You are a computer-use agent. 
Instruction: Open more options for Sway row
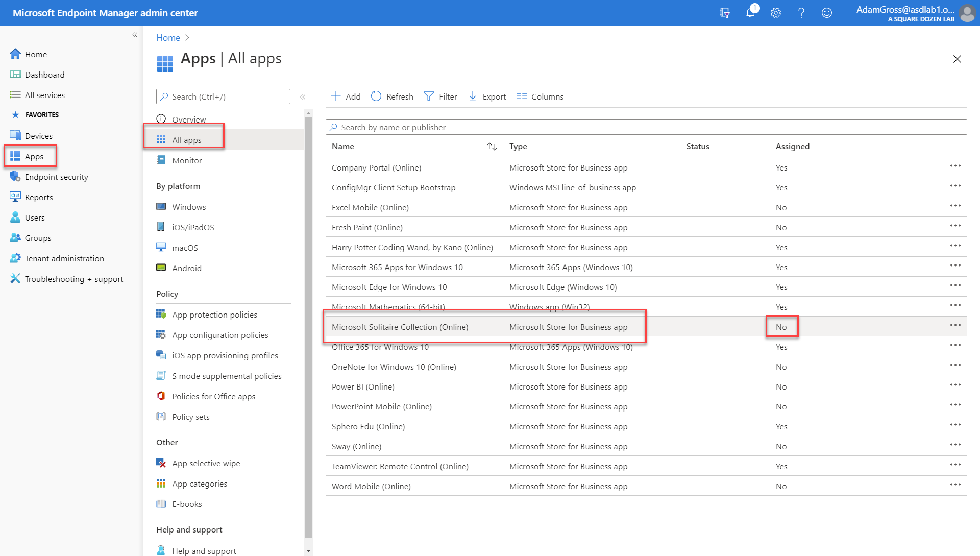(x=955, y=445)
